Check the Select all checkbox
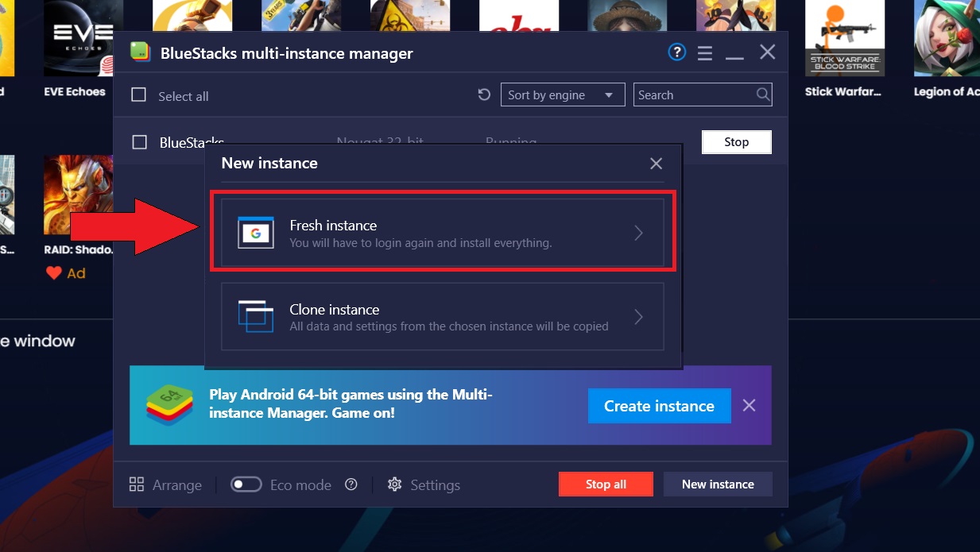 point(139,95)
